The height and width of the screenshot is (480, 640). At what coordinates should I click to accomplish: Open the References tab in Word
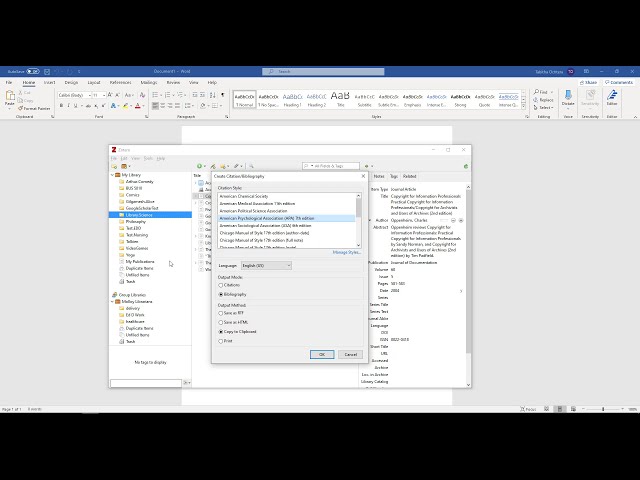click(x=120, y=82)
